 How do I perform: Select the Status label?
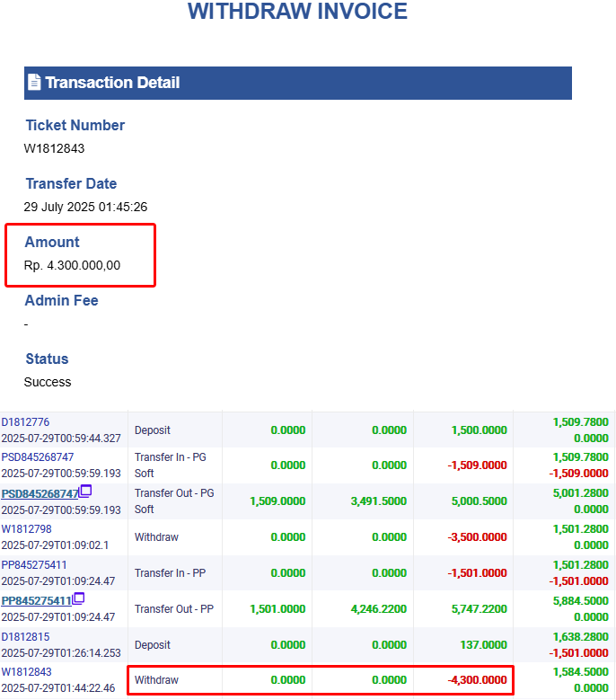[47, 359]
